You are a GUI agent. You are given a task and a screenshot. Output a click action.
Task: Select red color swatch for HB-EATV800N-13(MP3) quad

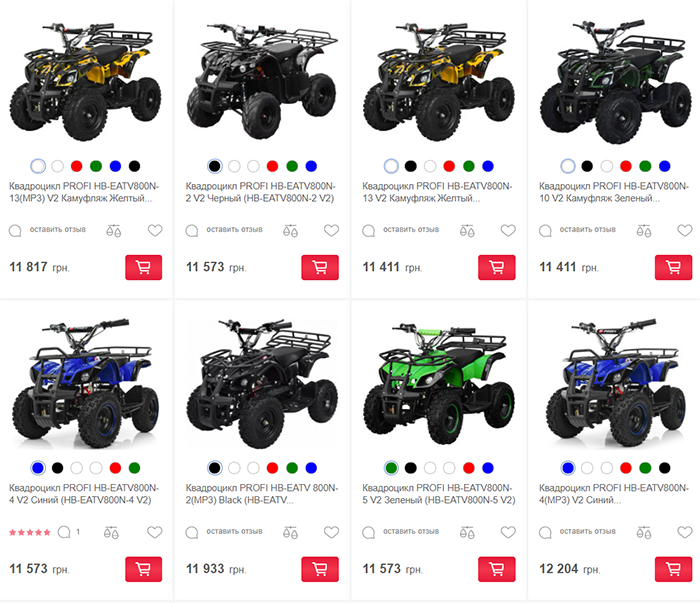point(77,166)
